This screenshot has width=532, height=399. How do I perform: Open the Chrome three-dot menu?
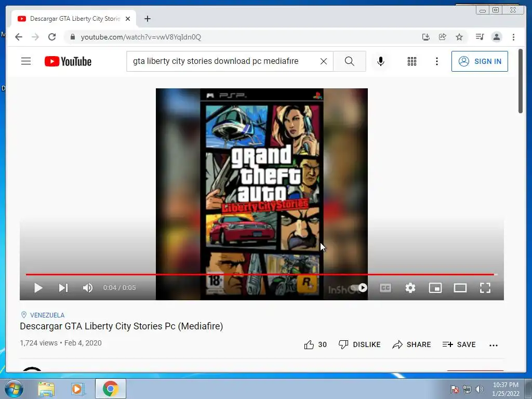[513, 37]
